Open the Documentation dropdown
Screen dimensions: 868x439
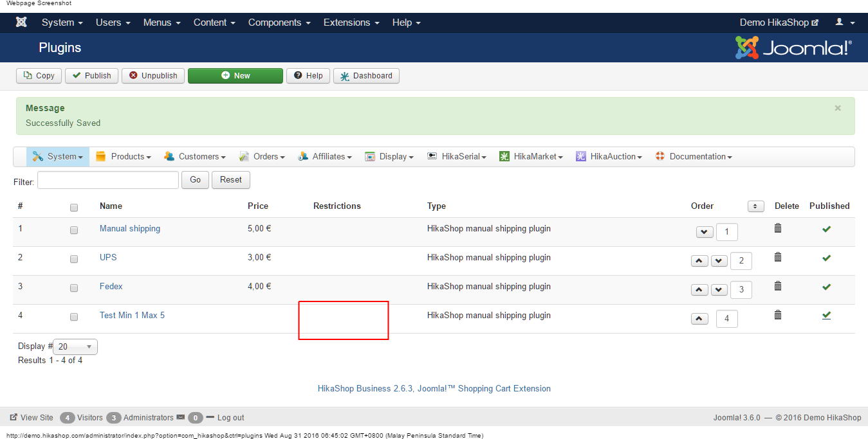694,156
